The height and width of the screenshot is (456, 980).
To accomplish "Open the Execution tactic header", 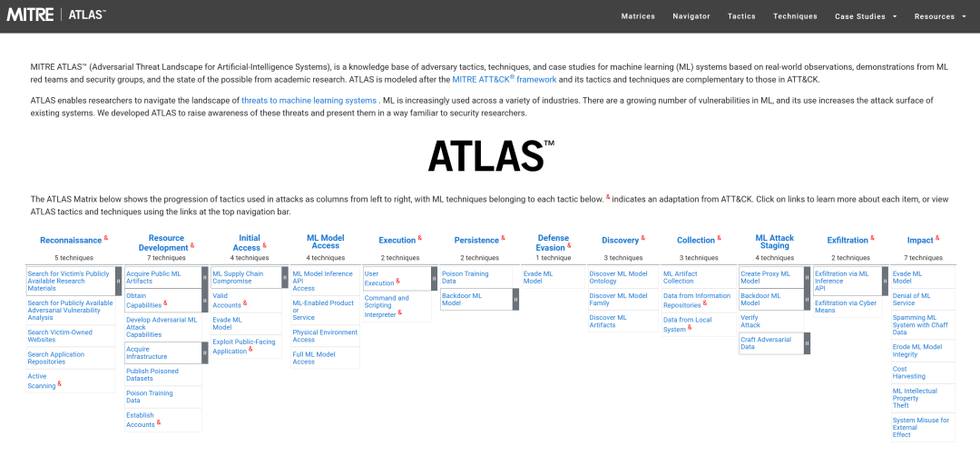I will (x=397, y=240).
